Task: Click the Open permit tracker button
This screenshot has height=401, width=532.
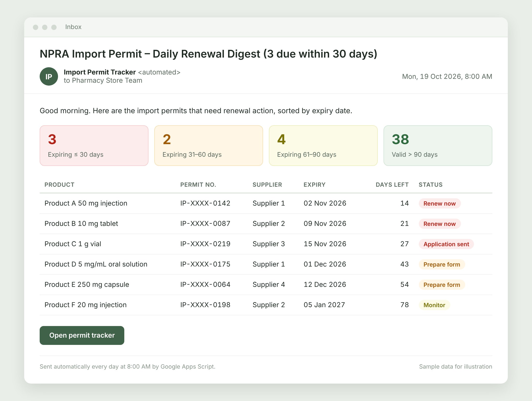Action: (82, 335)
